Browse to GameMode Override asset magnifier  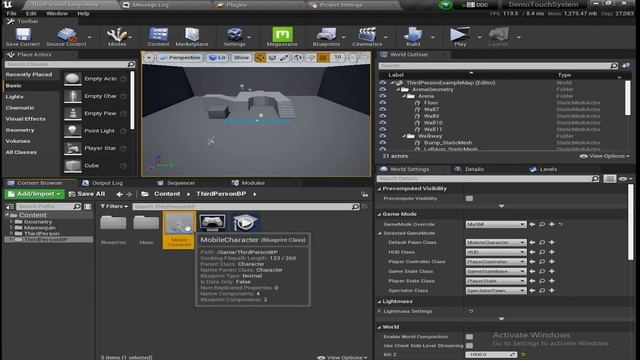tap(542, 224)
